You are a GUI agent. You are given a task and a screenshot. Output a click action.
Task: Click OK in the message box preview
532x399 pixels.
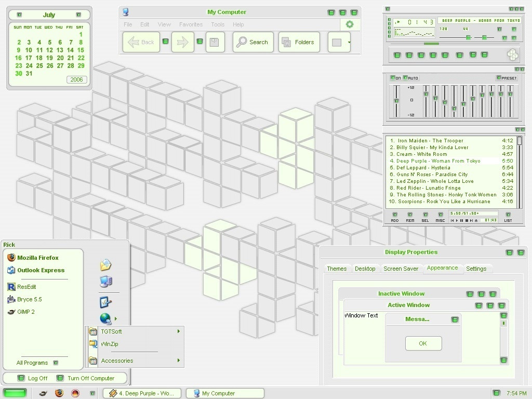pyautogui.click(x=423, y=343)
